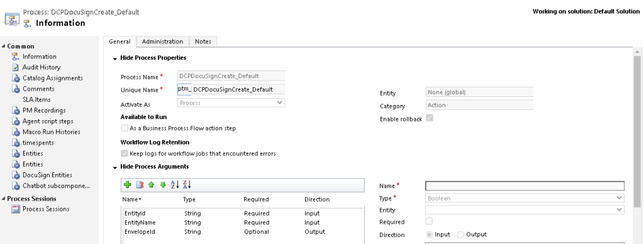Collapse Hide Process Properties section
The height and width of the screenshot is (244, 644).
[x=115, y=58]
